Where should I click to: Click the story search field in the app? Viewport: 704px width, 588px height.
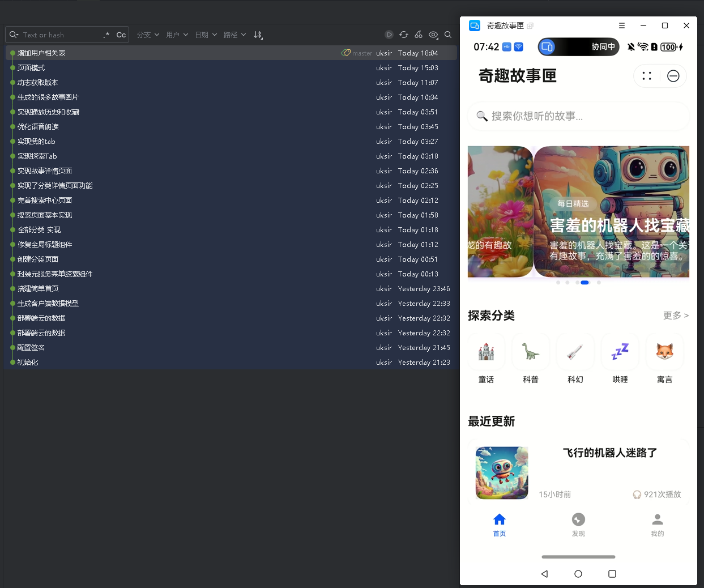tap(578, 116)
